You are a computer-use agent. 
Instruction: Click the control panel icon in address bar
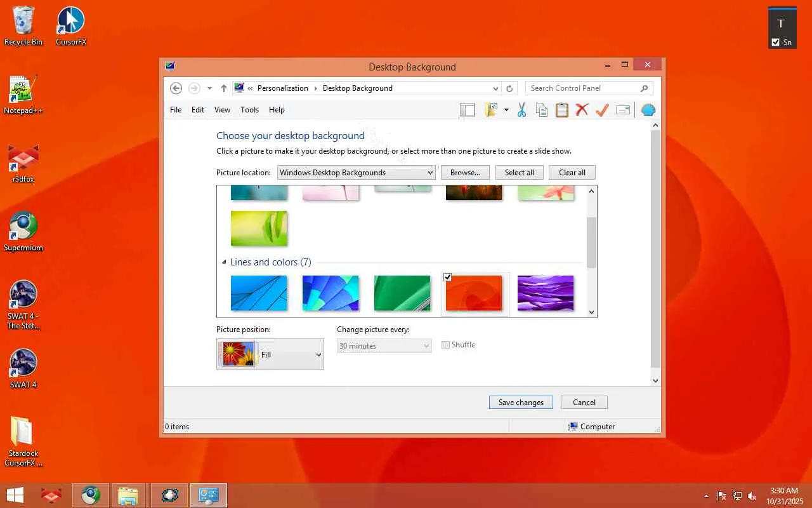(239, 88)
